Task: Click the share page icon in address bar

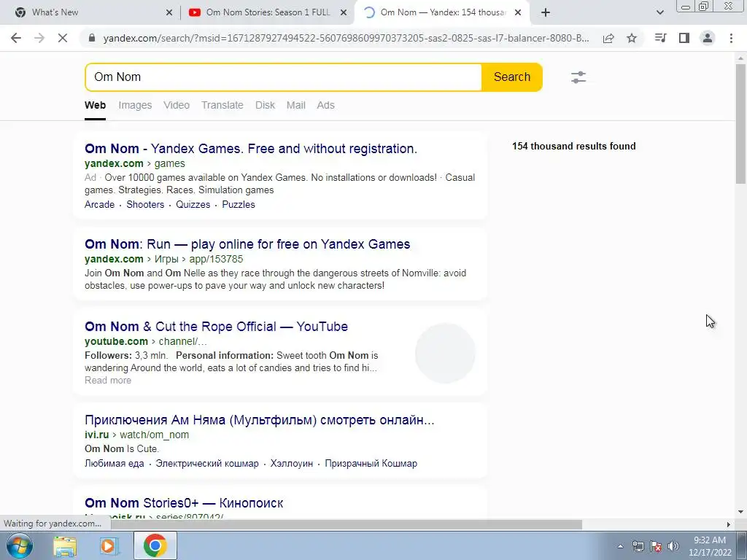Action: [x=608, y=39]
